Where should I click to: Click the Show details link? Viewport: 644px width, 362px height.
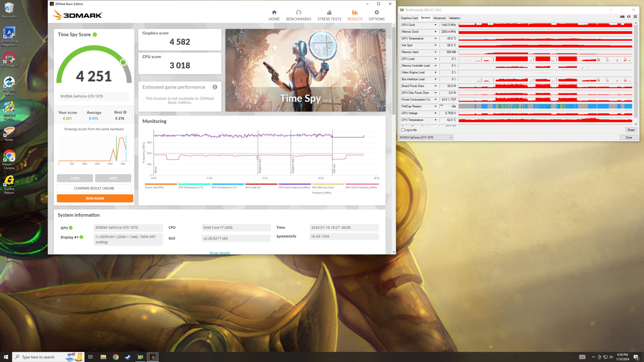click(220, 253)
